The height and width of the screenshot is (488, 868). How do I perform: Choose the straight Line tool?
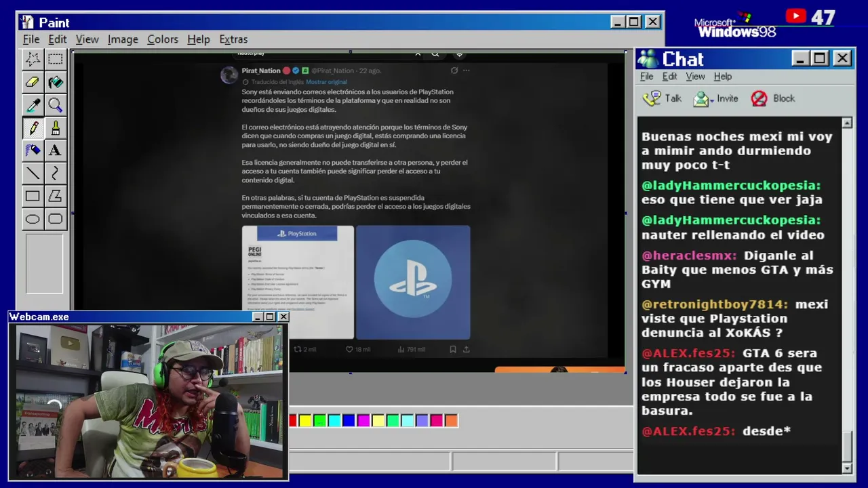pos(33,174)
